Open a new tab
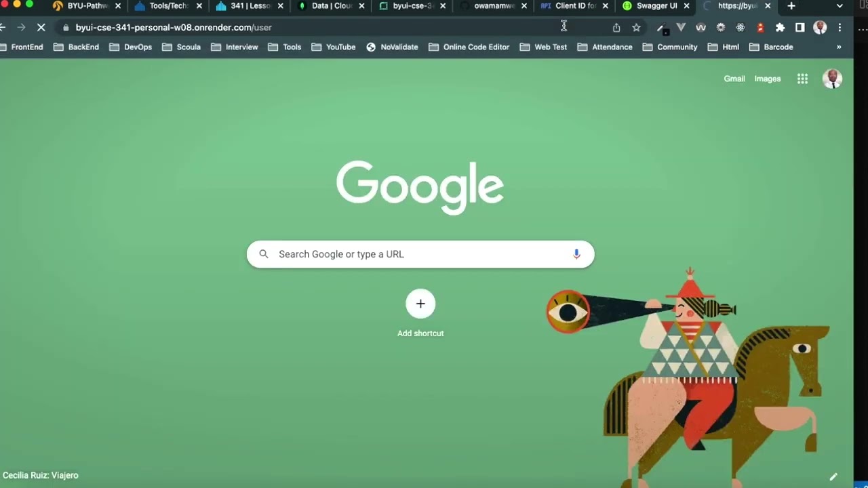Screen dimensions: 868x488 (791, 6)
